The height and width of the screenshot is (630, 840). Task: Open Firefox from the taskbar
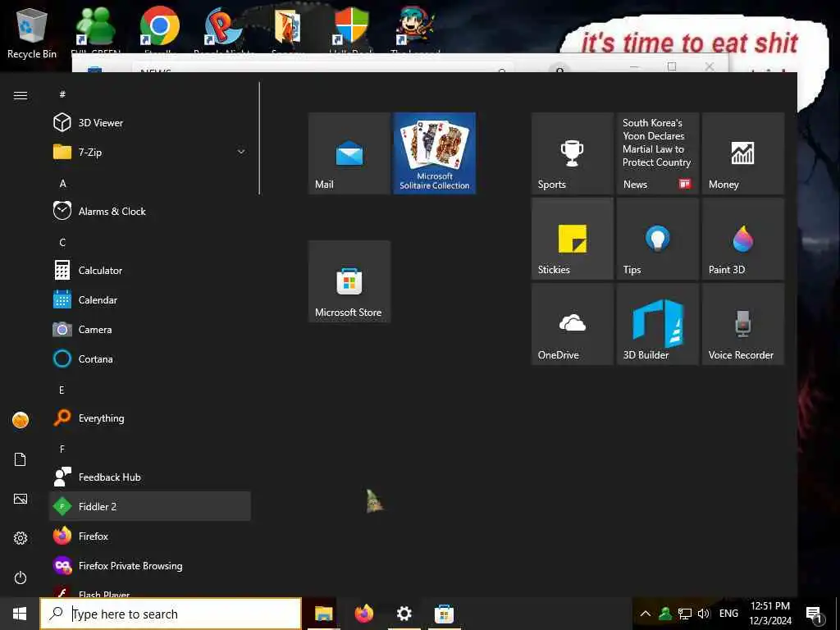[x=363, y=614]
